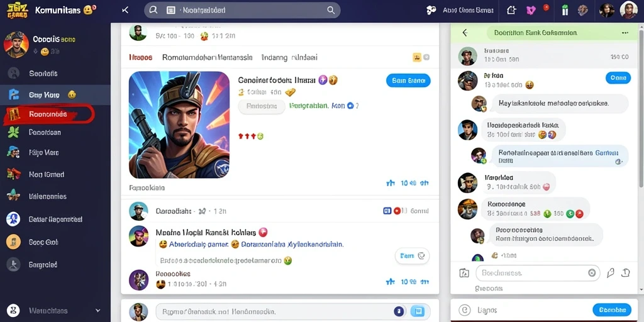Screen dimensions: 644x322
Task: Click the 'Abut Orom Genat' top bar label
Action: pos(468,10)
